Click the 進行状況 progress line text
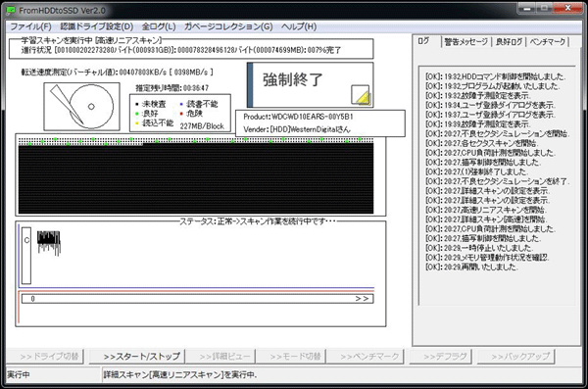Screen dimensions: 588x389 pos(181,50)
